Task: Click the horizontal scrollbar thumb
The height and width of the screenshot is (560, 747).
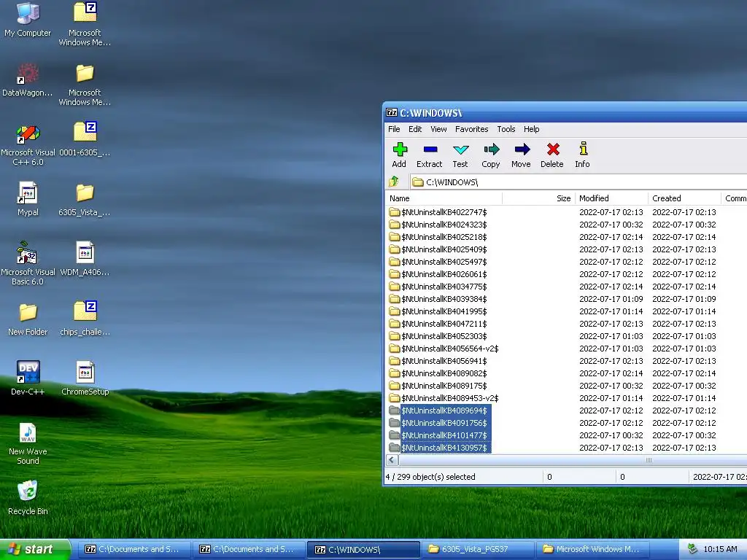Action: (x=573, y=460)
